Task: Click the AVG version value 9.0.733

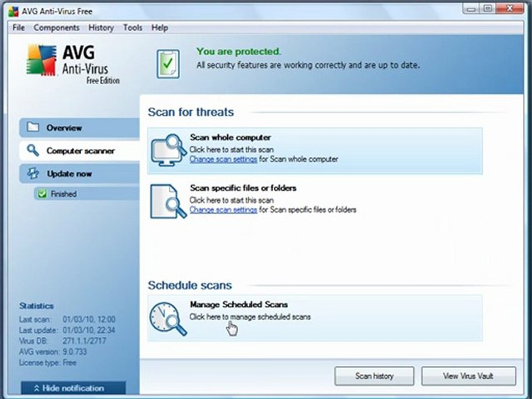Action: [75, 352]
